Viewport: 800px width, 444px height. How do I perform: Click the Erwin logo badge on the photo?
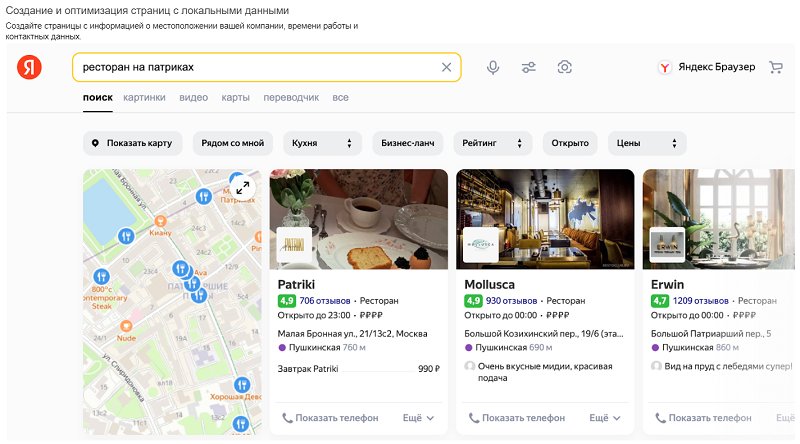[x=667, y=244]
